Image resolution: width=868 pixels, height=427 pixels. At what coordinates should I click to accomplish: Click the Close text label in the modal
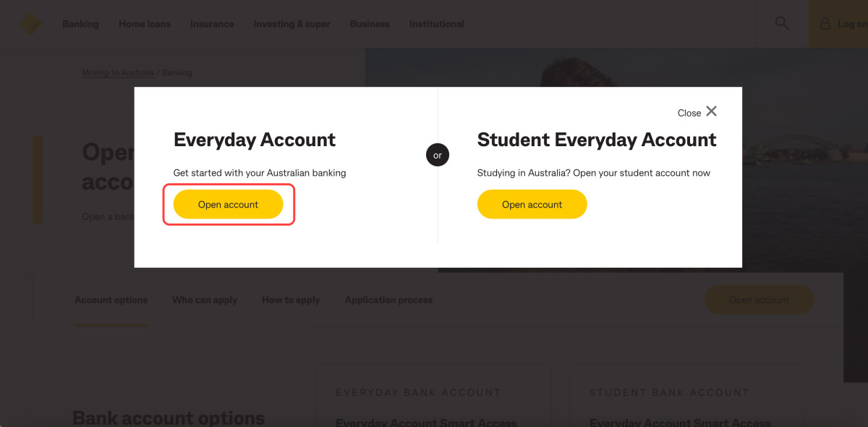pyautogui.click(x=689, y=113)
